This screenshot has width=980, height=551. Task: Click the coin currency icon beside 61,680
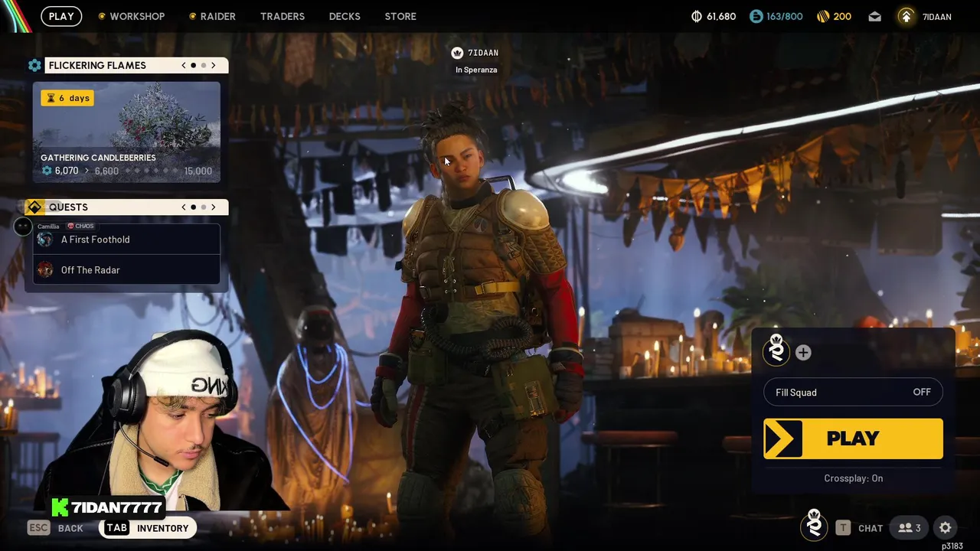[x=696, y=16]
